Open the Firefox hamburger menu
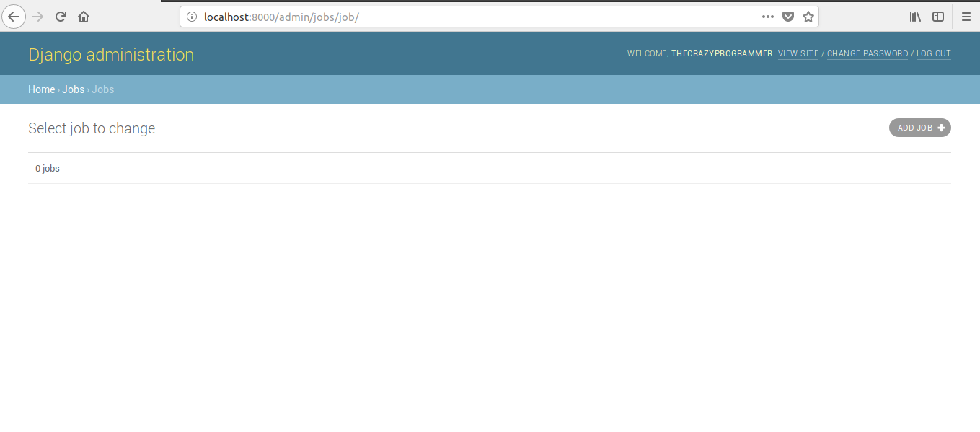 click(x=966, y=17)
